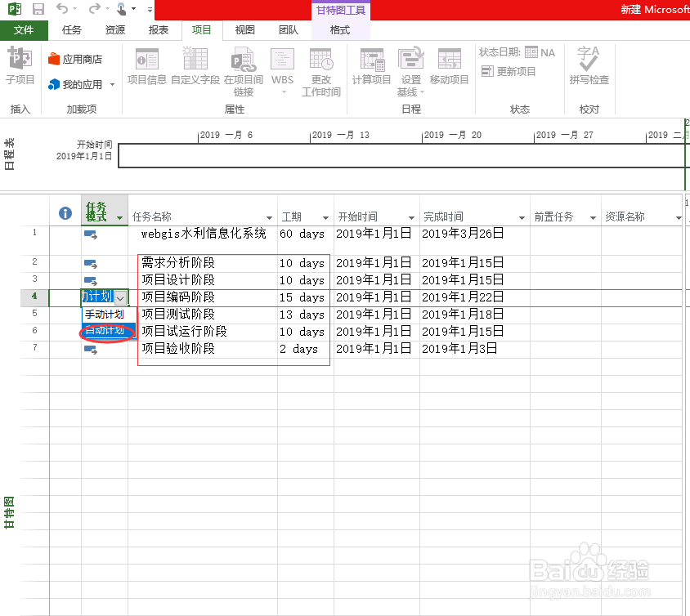Open 前置任务 column filter arrow
The image size is (690, 616).
click(594, 218)
